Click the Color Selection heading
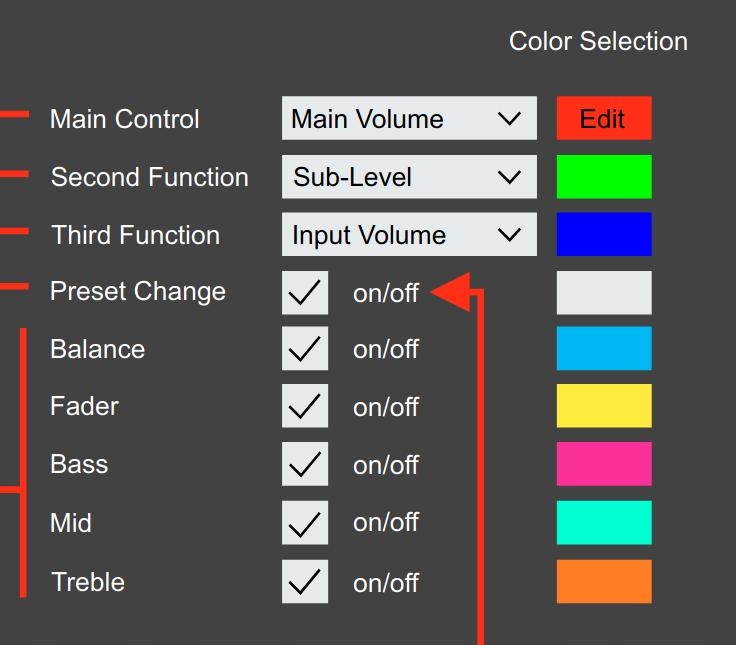This screenshot has height=645, width=736. click(598, 42)
